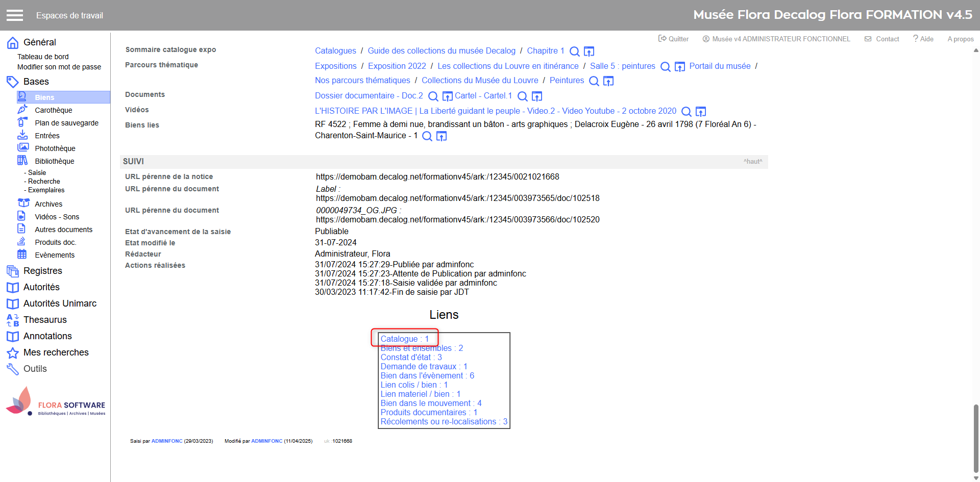
Task: Click open-window icon after Cartel.1
Action: tap(537, 96)
